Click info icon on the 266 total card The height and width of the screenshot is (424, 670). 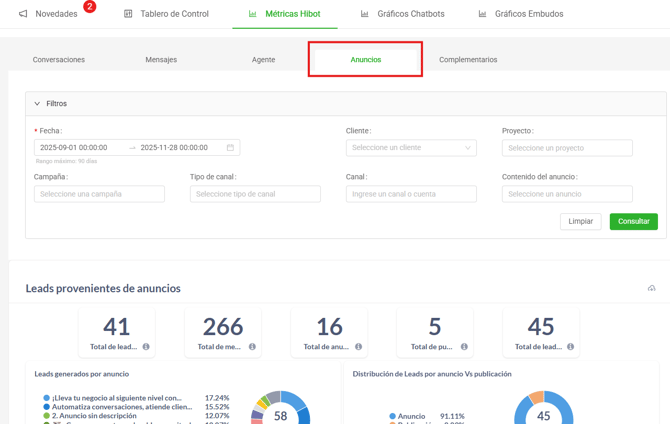coord(252,347)
